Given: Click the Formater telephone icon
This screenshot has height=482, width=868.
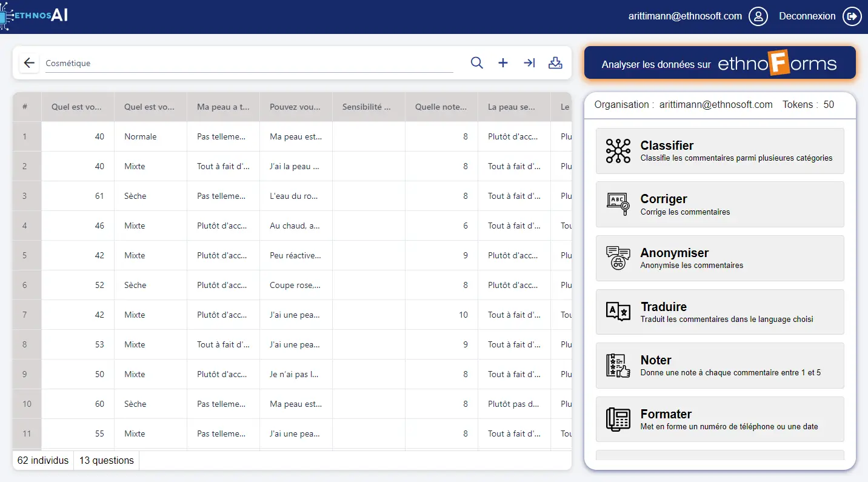Looking at the screenshot, I should pos(618,419).
